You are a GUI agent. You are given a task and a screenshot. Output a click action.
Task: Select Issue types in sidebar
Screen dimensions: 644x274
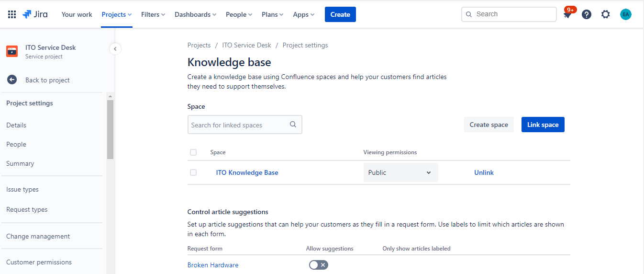coord(22,189)
